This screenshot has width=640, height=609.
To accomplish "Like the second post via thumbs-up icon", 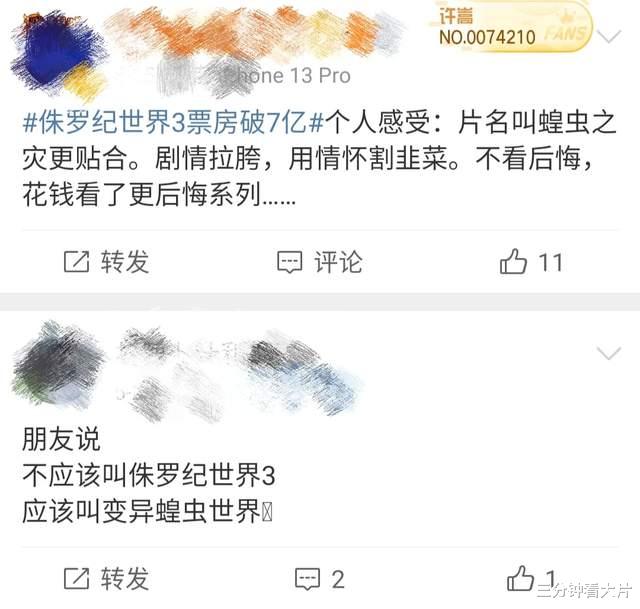I will point(520,578).
